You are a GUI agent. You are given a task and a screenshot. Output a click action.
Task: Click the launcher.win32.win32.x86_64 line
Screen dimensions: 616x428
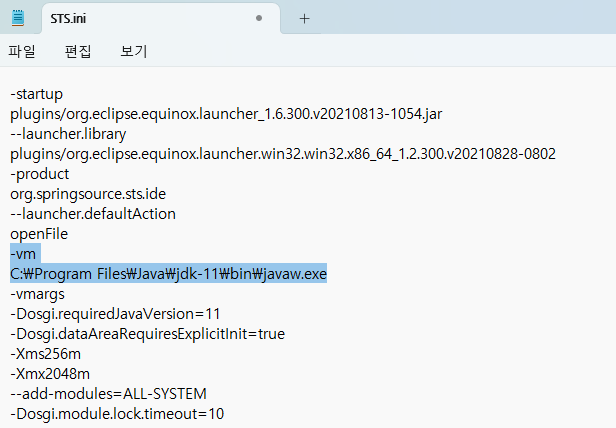tap(283, 154)
